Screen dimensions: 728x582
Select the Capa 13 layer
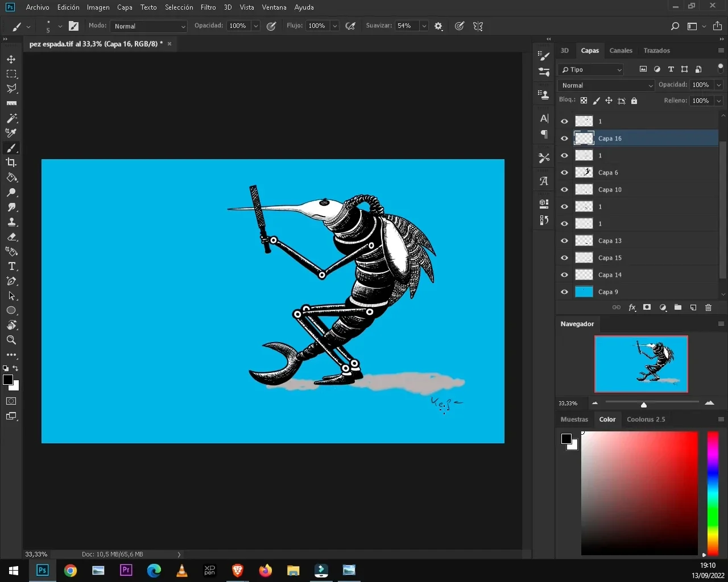[610, 241]
